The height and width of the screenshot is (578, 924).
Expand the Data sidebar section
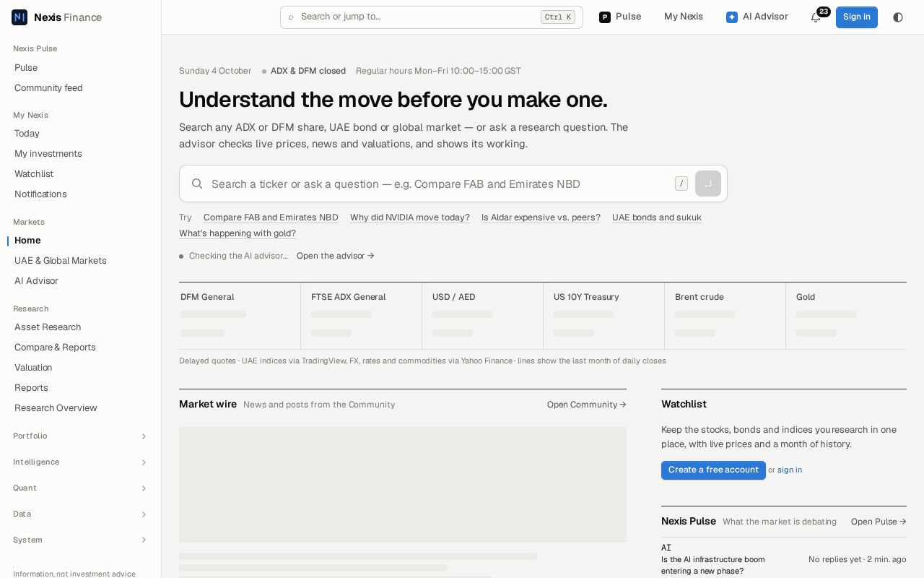click(80, 514)
